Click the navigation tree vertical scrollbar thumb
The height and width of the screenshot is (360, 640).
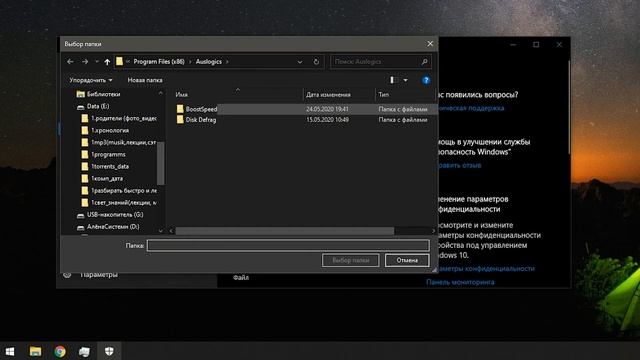(160, 163)
